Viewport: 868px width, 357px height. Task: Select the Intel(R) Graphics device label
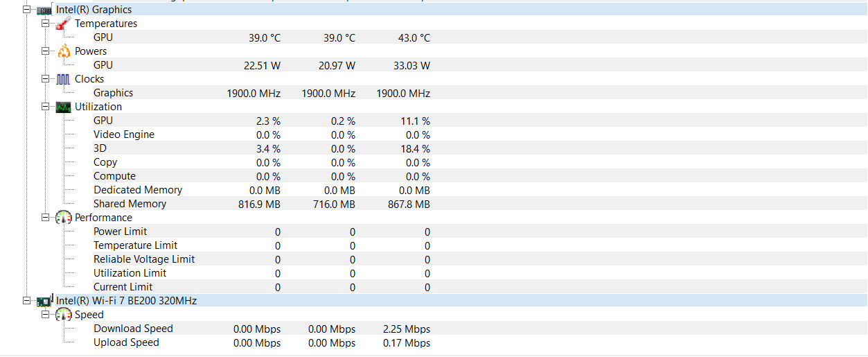pyautogui.click(x=94, y=10)
